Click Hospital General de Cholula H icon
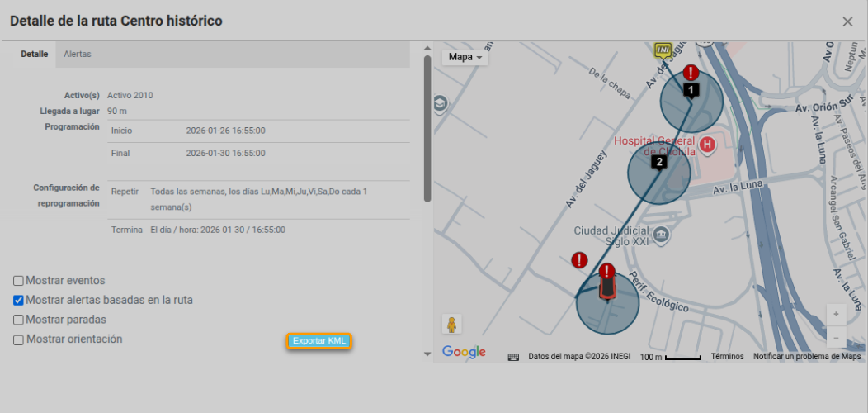This screenshot has height=413, width=868. coord(706,145)
